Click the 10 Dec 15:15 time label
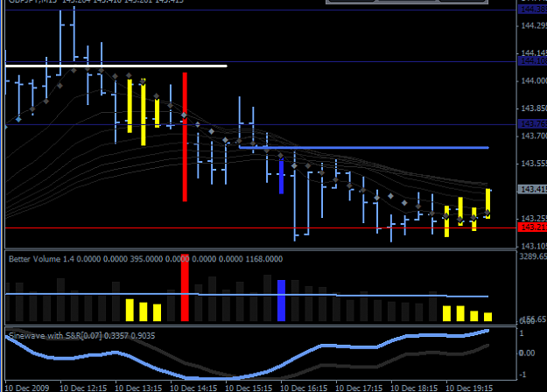Viewport: 547px width, 392px height. pyautogui.click(x=249, y=388)
